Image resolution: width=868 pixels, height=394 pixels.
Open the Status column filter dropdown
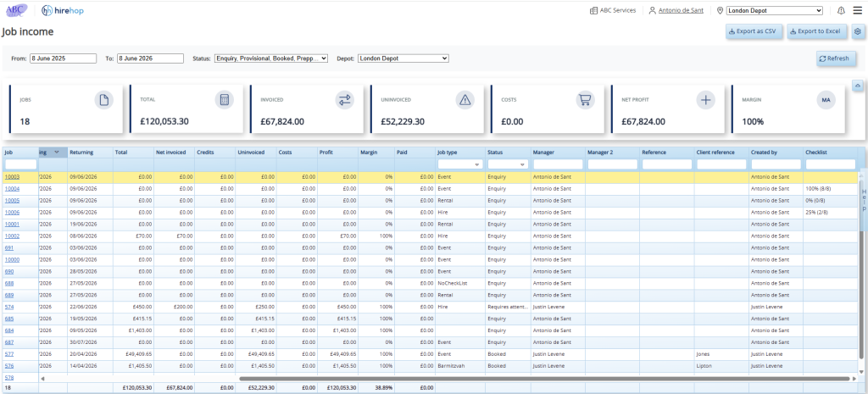(x=508, y=164)
